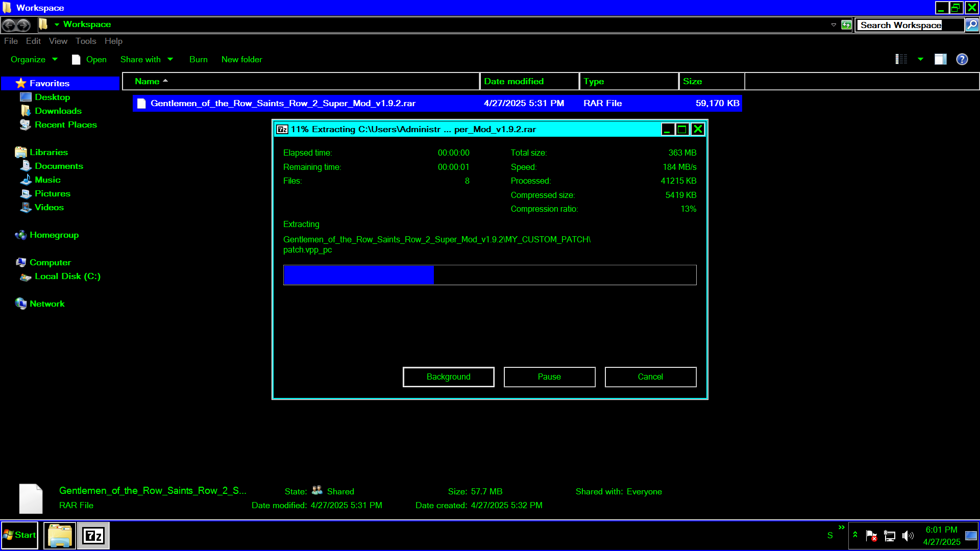The image size is (980, 551).
Task: Sort by Date modified column
Action: [x=529, y=81]
